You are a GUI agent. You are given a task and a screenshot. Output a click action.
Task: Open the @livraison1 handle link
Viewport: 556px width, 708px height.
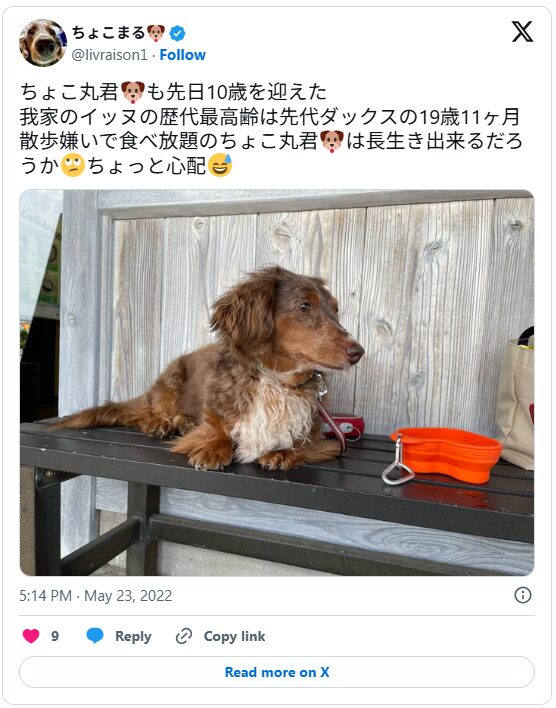tap(110, 55)
